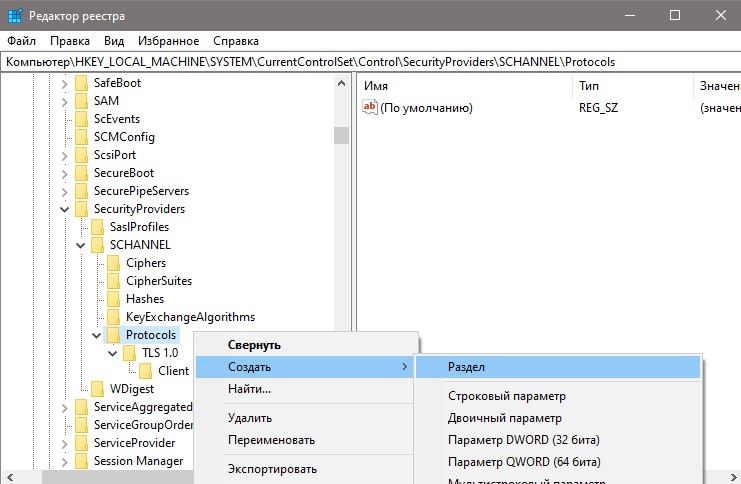Click the Client key folder icon

pyautogui.click(x=146, y=371)
